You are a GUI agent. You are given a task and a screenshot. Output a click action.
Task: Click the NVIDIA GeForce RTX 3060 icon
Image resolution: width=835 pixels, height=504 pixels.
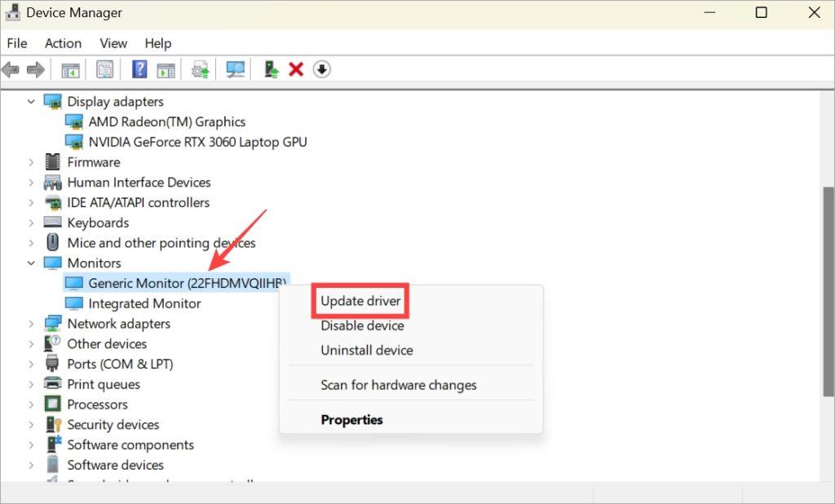[x=74, y=142]
